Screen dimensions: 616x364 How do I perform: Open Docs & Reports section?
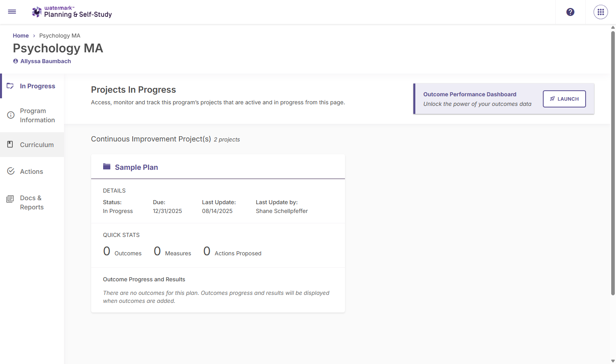(x=32, y=203)
